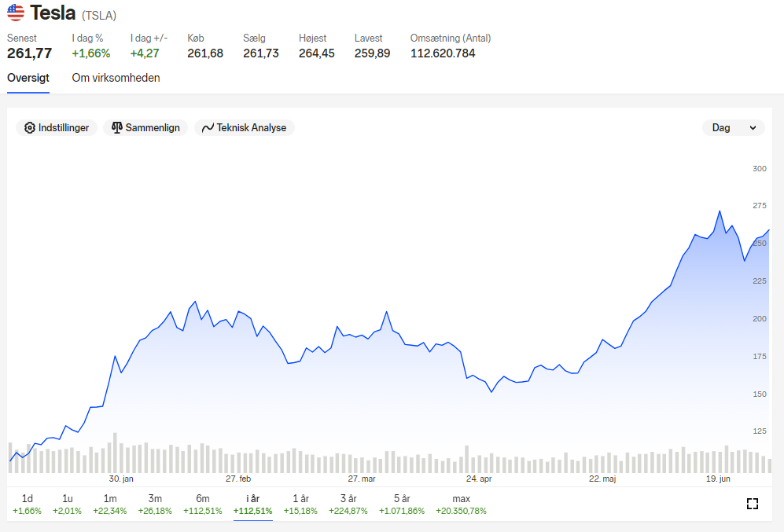
Task: Click the scales icon in Sammenlign
Action: click(117, 128)
